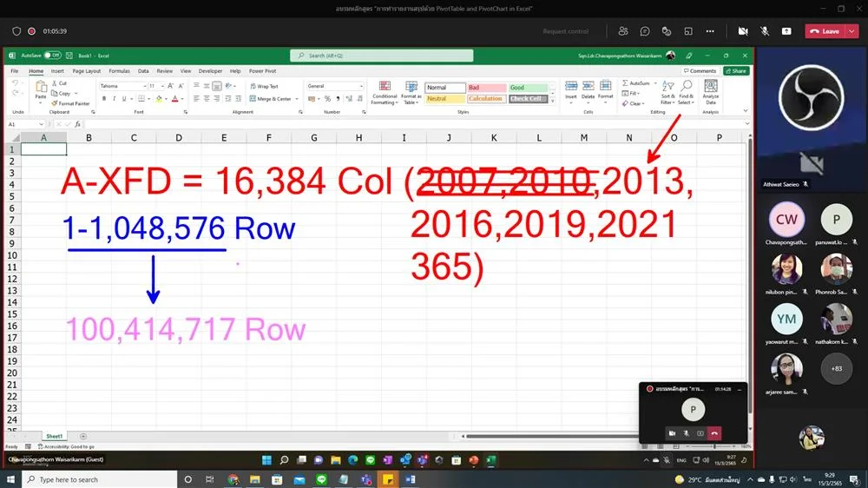Click the AutoSum sigma button

pyautogui.click(x=636, y=83)
